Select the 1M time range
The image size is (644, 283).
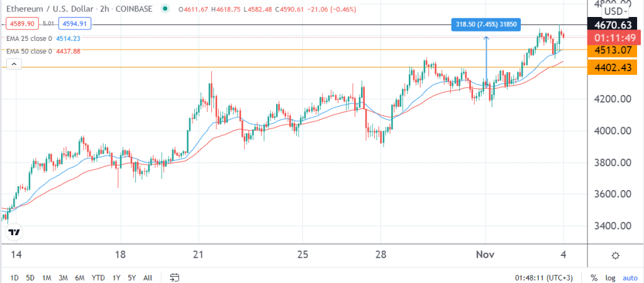[47, 278]
